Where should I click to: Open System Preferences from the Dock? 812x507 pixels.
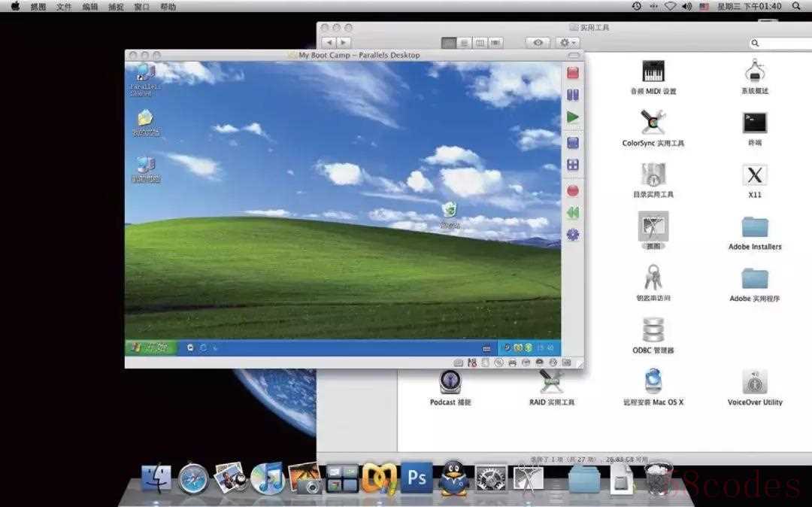click(x=491, y=478)
